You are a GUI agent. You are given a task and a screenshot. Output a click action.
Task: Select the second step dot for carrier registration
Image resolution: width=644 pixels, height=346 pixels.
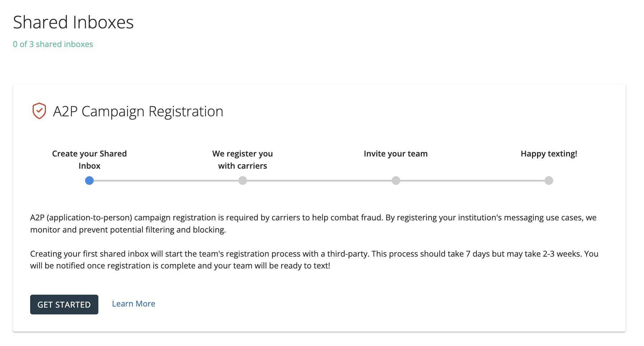[x=243, y=181]
